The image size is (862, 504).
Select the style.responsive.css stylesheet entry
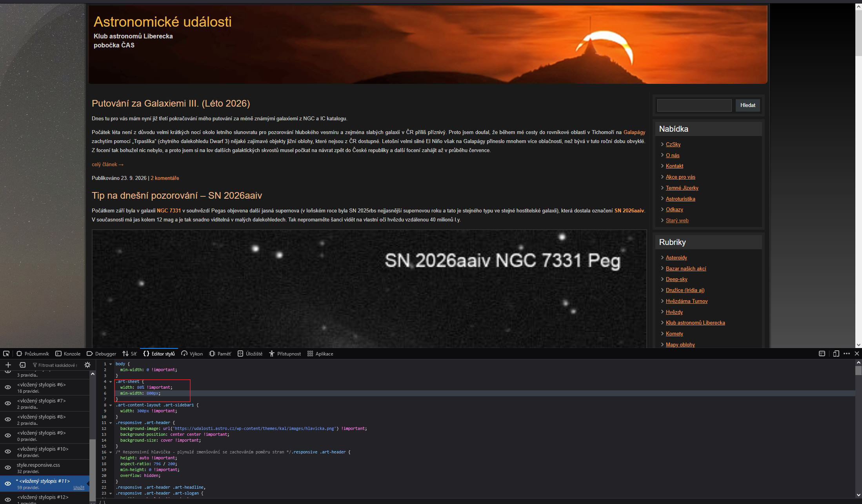[x=45, y=468]
